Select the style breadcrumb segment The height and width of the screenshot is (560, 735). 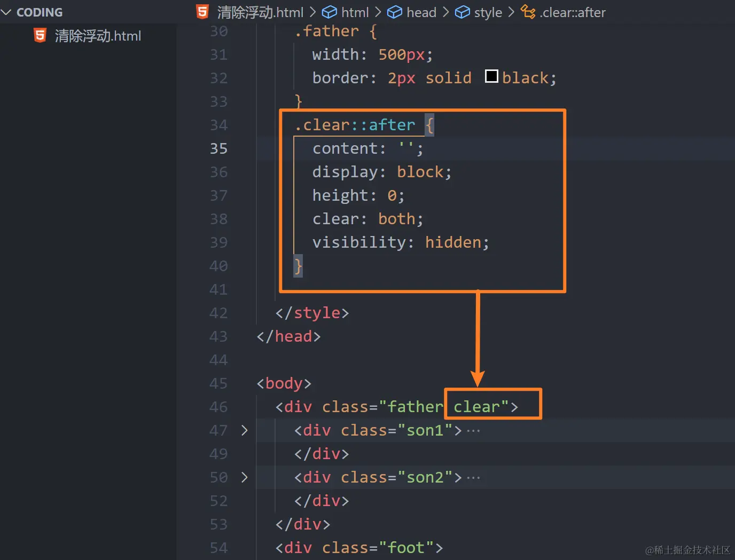pyautogui.click(x=488, y=12)
